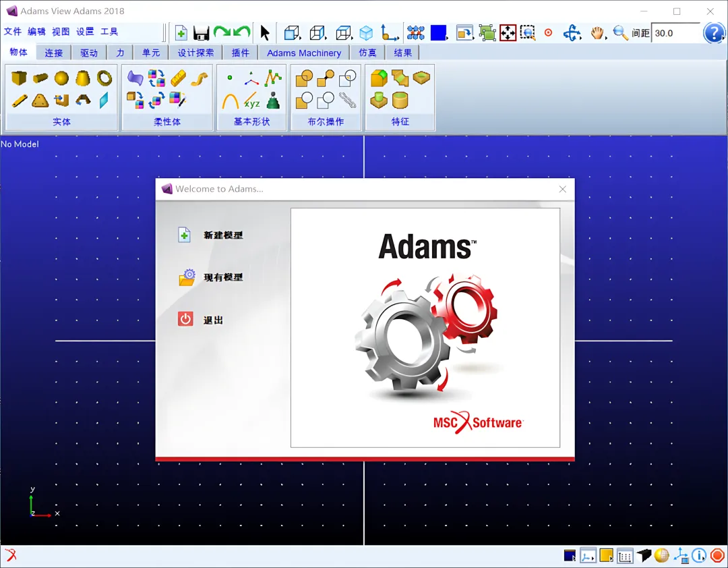Click the hand pan view icon
The width and height of the screenshot is (728, 568).
597,33
